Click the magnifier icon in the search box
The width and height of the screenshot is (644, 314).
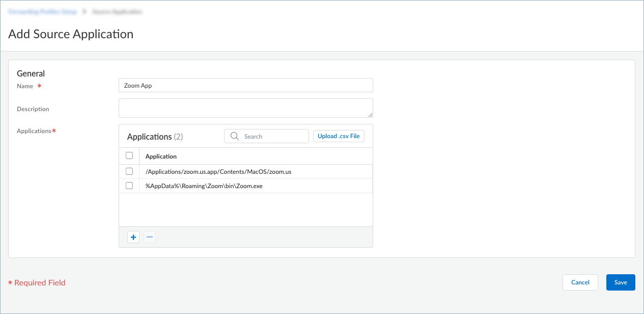(235, 136)
